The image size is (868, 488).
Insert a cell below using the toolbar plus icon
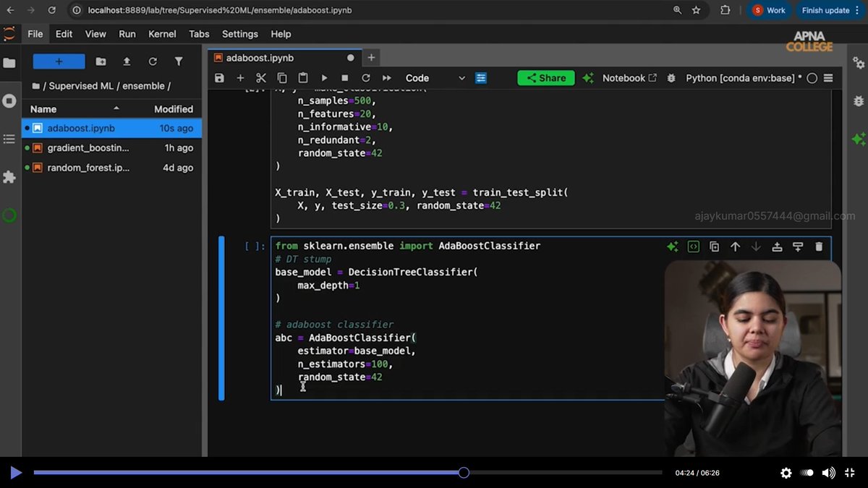(x=240, y=78)
